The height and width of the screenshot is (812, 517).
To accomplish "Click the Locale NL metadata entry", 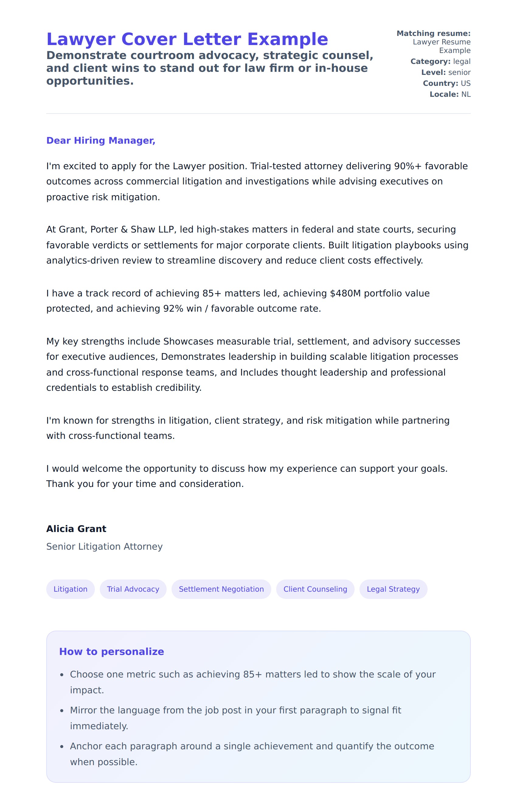I will point(450,94).
